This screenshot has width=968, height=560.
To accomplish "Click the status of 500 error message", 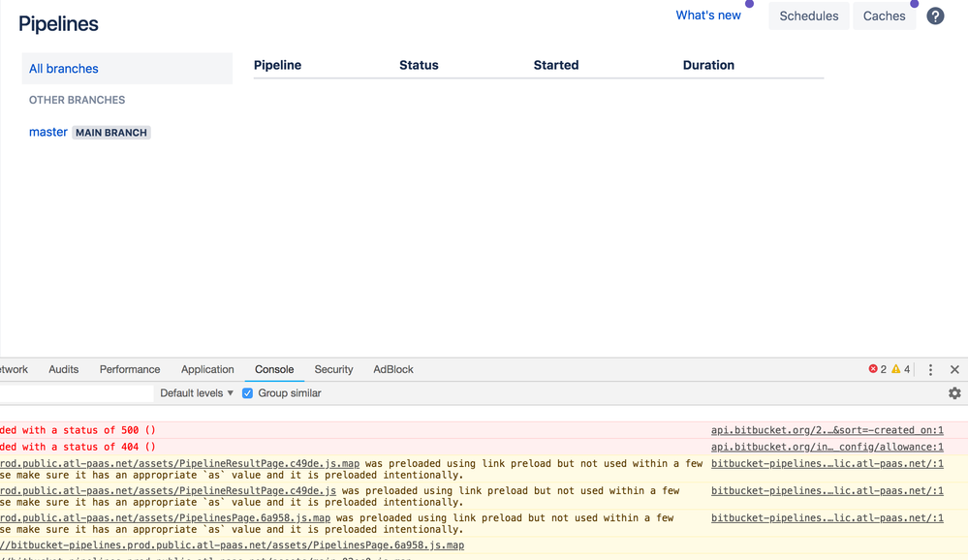I will click(78, 430).
